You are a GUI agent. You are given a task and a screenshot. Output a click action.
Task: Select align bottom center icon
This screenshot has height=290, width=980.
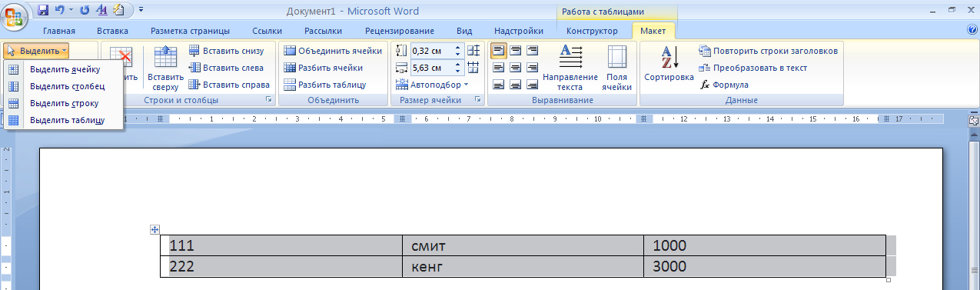tap(515, 85)
